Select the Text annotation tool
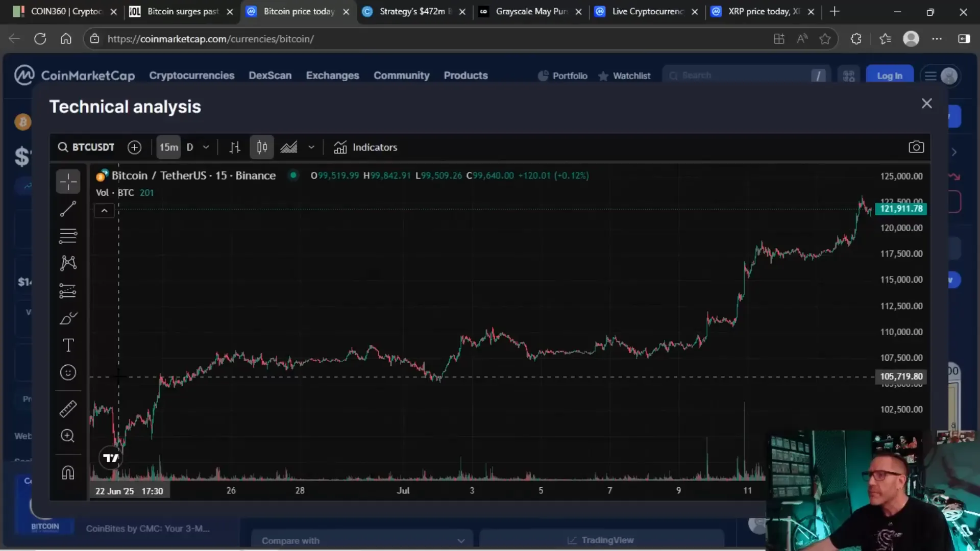 [68, 345]
